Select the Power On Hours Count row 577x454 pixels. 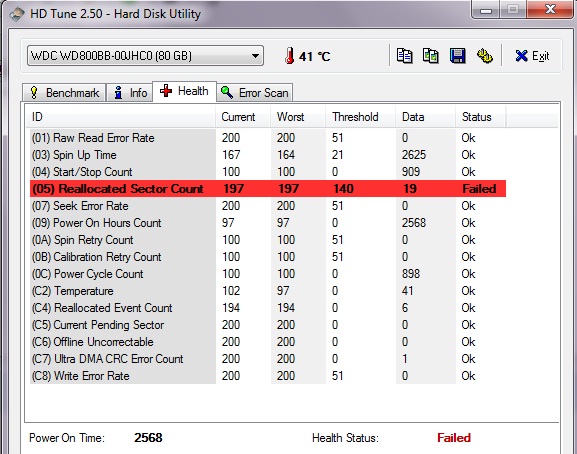tap(268, 223)
